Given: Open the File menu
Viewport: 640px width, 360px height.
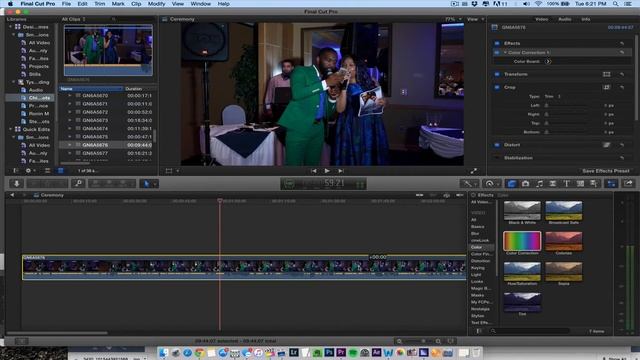Looking at the screenshot, I should click(66, 4).
